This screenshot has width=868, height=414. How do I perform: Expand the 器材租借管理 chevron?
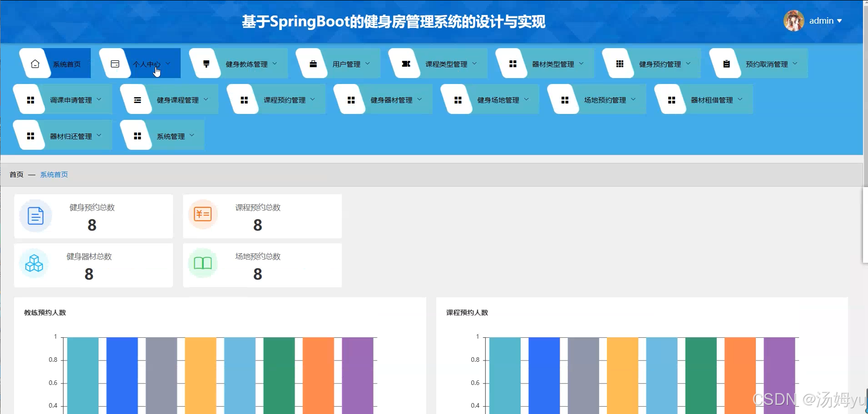[x=740, y=99]
